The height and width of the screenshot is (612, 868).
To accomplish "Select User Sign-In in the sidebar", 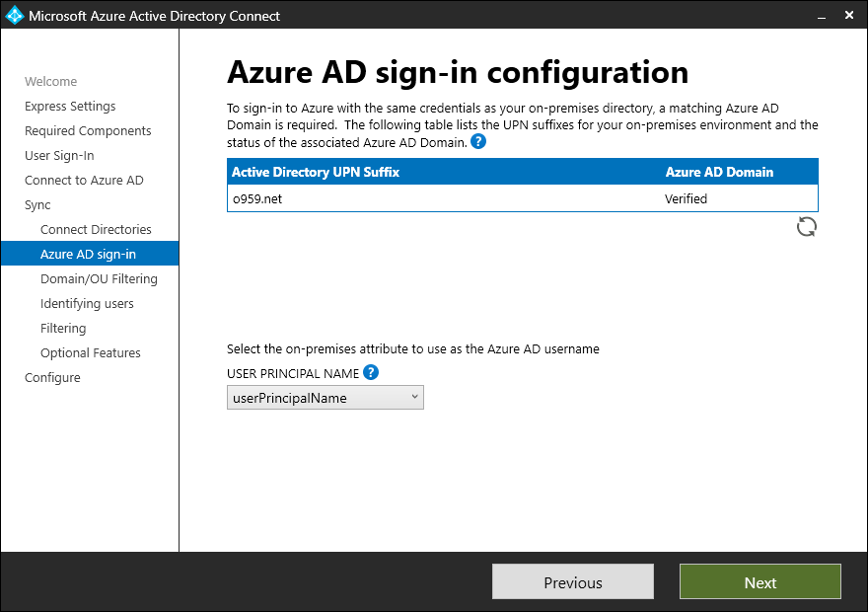I will point(59,156).
